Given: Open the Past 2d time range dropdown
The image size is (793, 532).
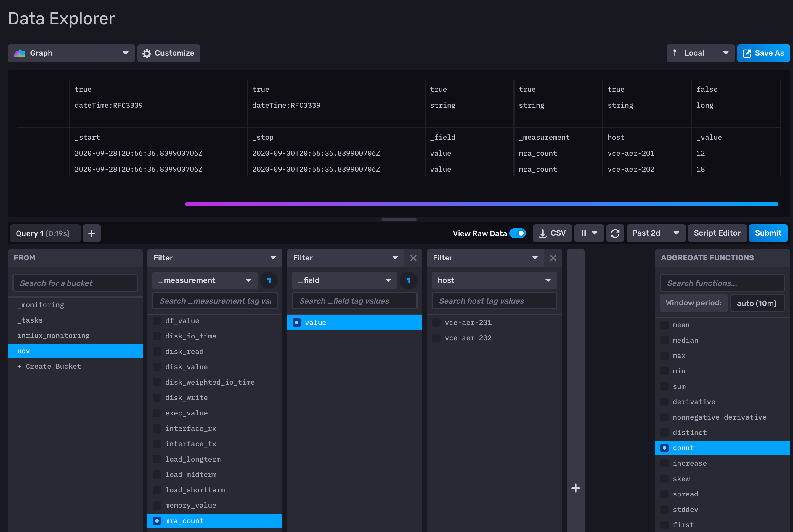Looking at the screenshot, I should [656, 233].
